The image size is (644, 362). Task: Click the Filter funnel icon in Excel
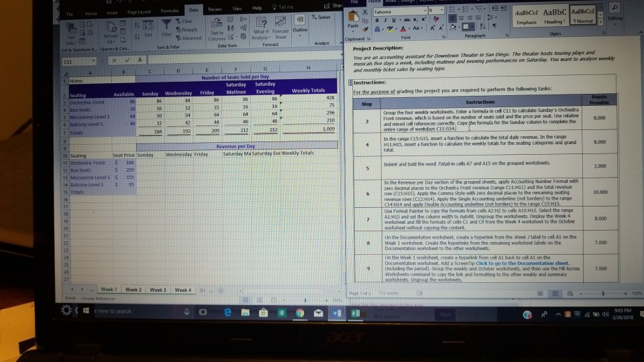[166, 25]
